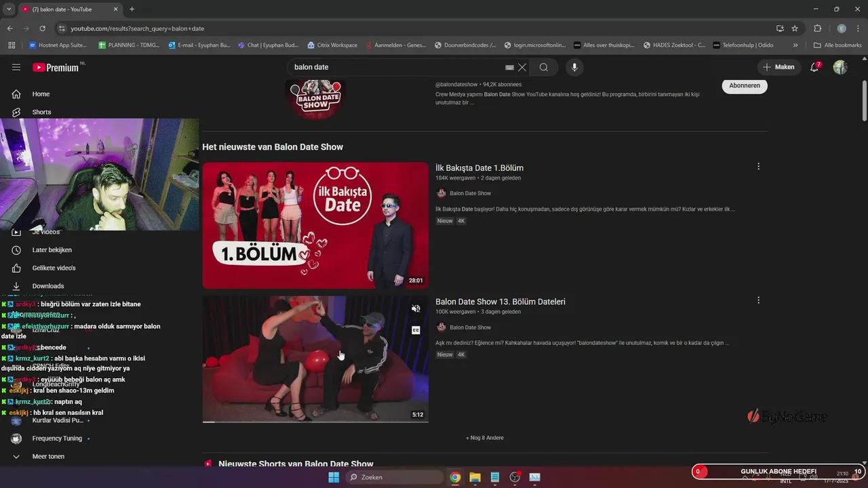
Task: Open the Home icon in the sidebar
Action: pyautogui.click(x=16, y=94)
